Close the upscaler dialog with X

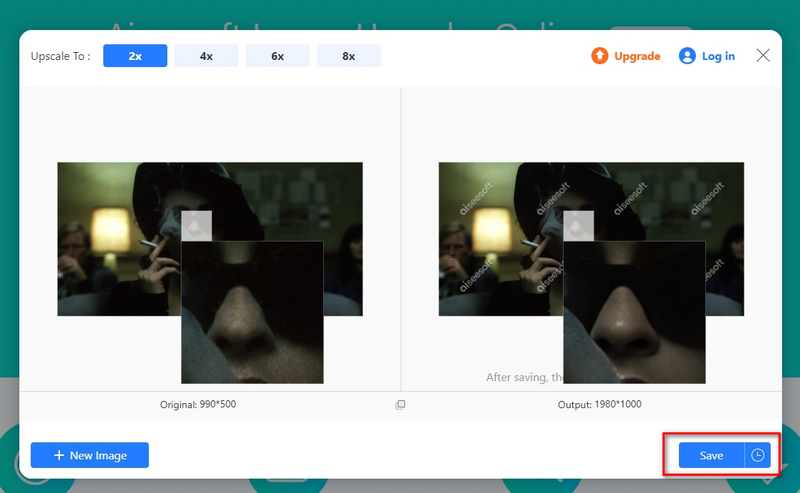(763, 55)
